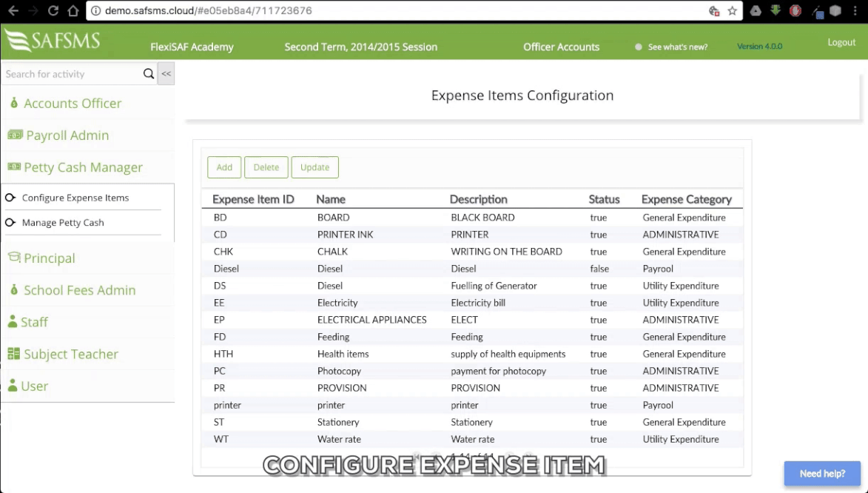Open the gray cube extension icon

(x=835, y=10)
